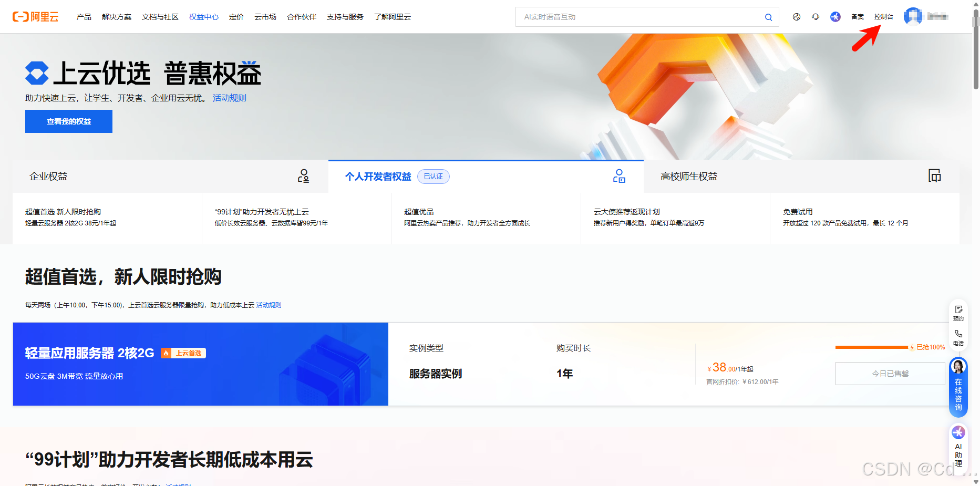Click the 轻量应用服务器 2核2G blue banner

coord(201,364)
